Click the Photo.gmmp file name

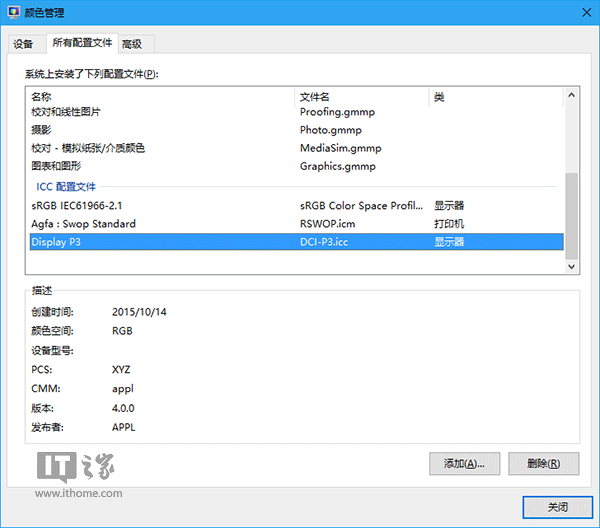coord(331,130)
